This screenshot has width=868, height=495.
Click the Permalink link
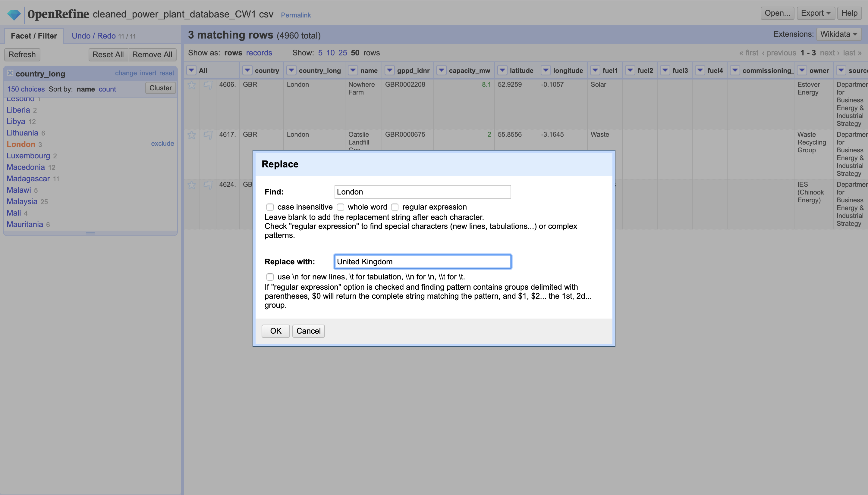[295, 15]
